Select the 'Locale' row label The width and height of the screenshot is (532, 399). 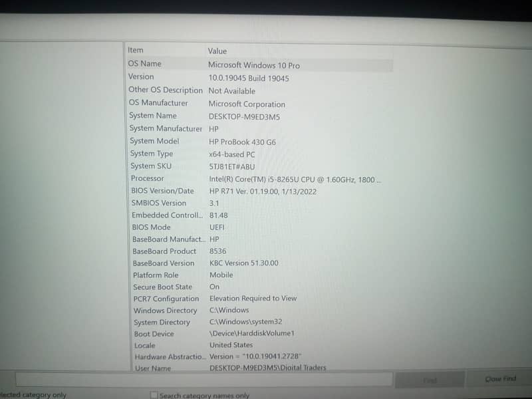[x=145, y=346]
